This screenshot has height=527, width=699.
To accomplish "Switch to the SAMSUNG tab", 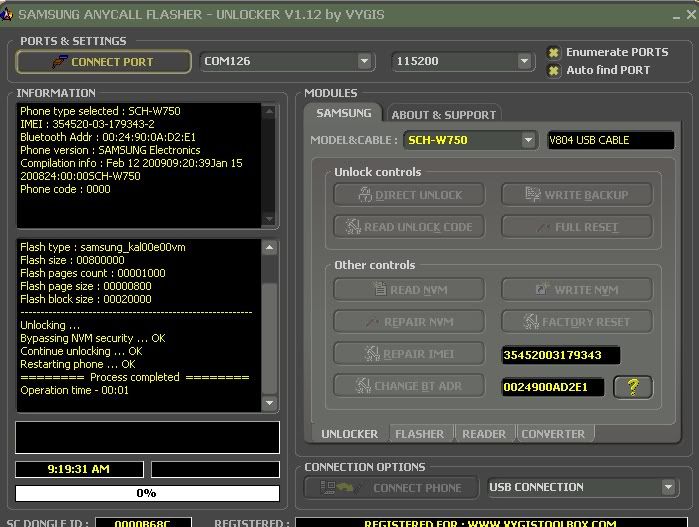I will tap(343, 113).
